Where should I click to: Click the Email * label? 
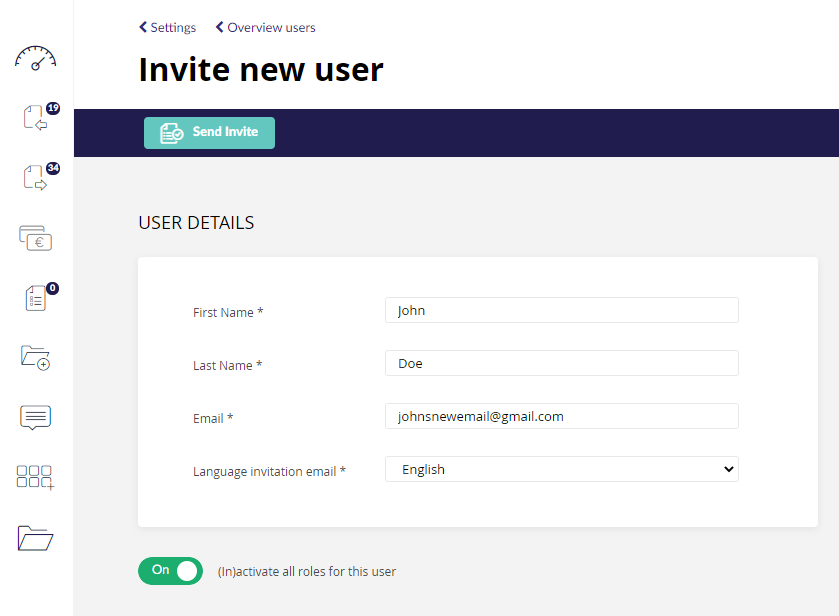pos(213,419)
